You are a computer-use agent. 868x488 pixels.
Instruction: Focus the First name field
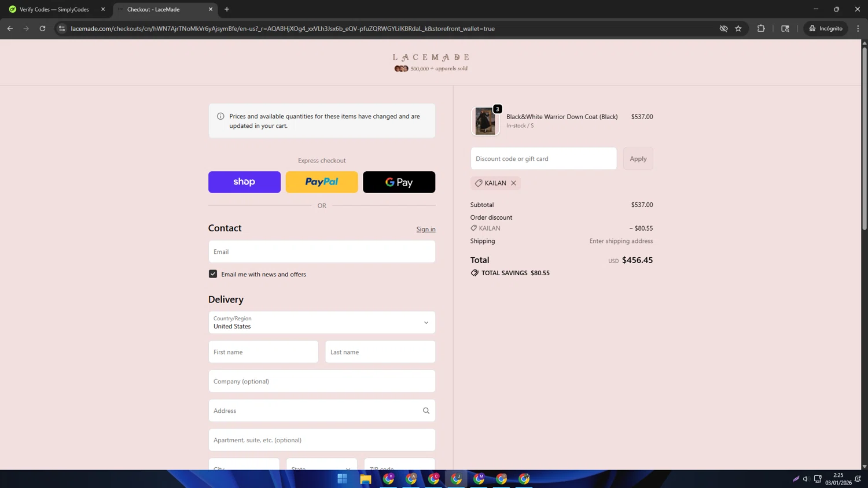point(263,352)
